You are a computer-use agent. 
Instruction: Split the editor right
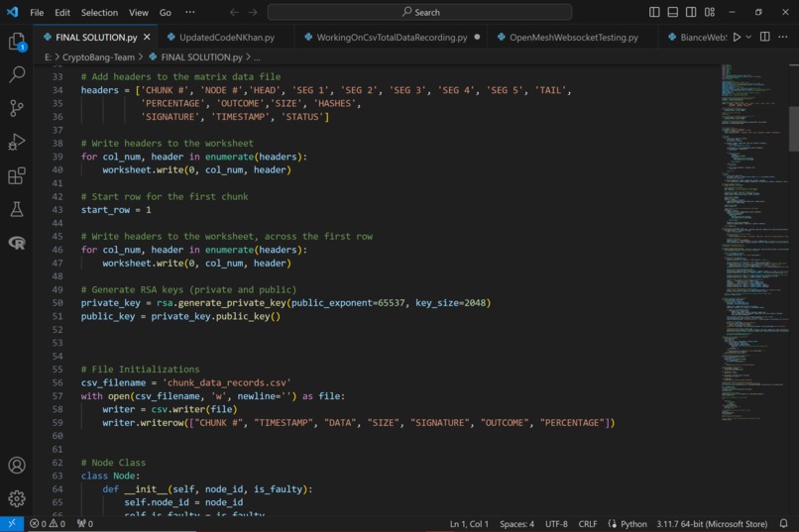(x=765, y=37)
